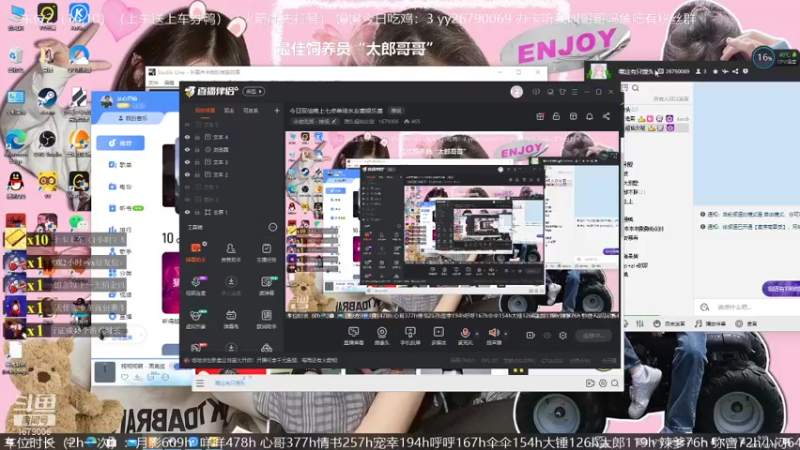Open the 工具箱 more options circle button
The width and height of the screenshot is (800, 450).
pos(272,227)
